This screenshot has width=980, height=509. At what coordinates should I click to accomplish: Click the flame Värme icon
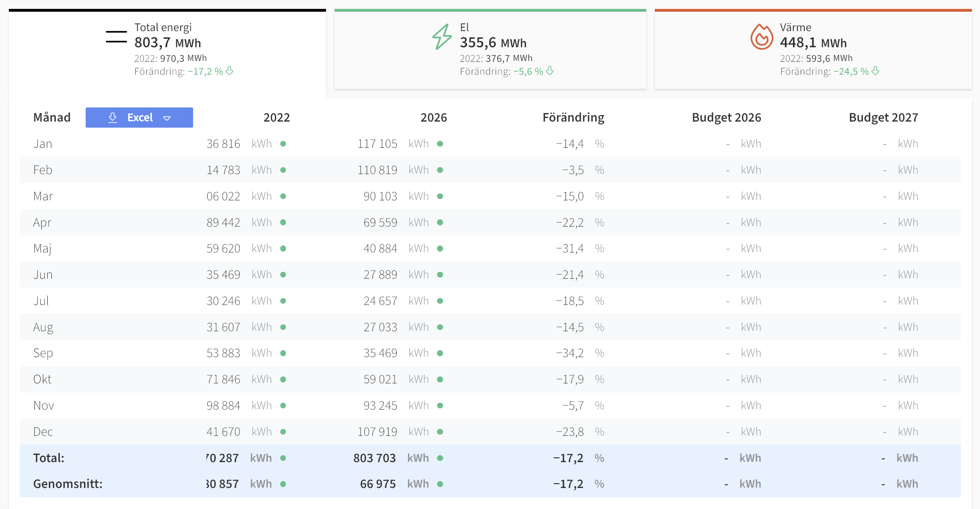[761, 37]
